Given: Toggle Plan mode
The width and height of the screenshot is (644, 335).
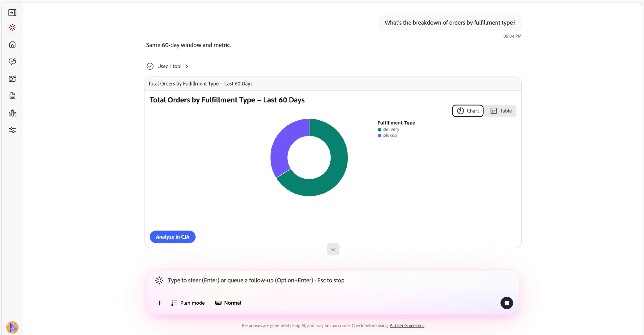Looking at the screenshot, I should [x=188, y=303].
